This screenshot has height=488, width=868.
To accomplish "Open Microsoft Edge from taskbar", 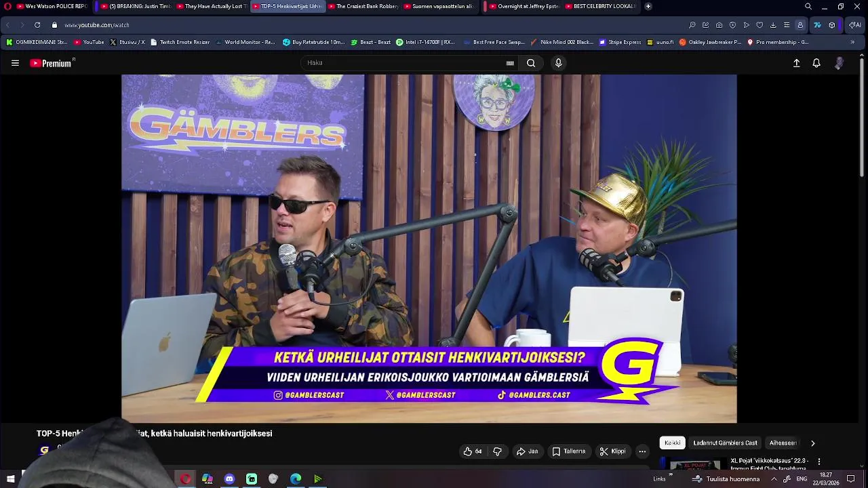I will (296, 479).
